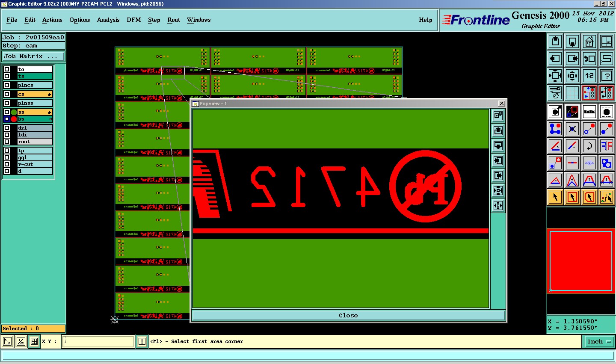Toggle the checkbox for layer bs
The width and height of the screenshot is (616, 364).
(x=7, y=119)
